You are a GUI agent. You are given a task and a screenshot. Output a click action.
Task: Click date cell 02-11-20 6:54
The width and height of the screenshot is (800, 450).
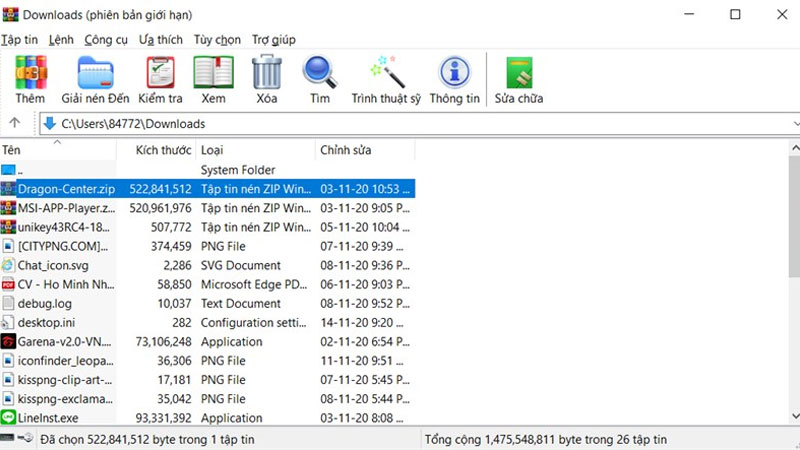(x=365, y=341)
